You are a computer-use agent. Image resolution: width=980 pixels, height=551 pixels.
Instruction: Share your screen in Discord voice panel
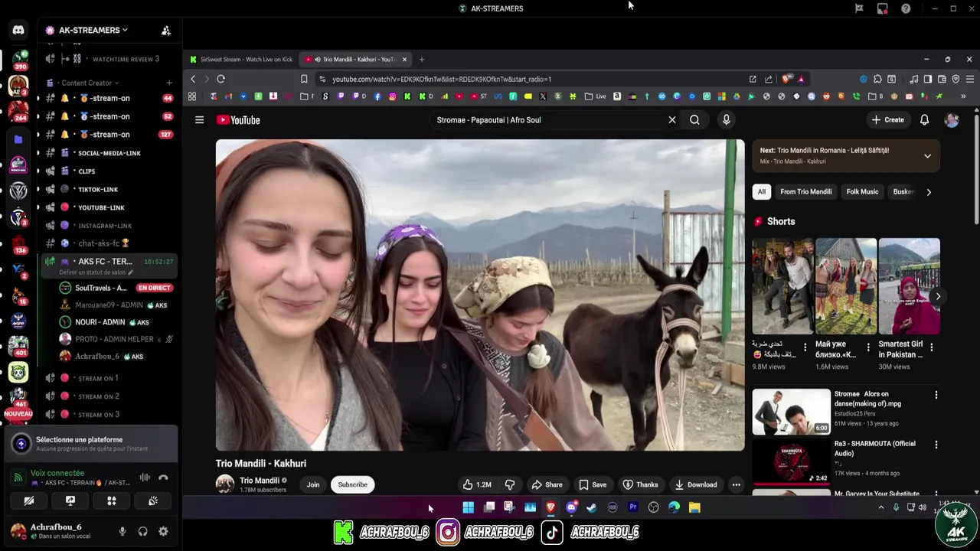click(x=70, y=500)
